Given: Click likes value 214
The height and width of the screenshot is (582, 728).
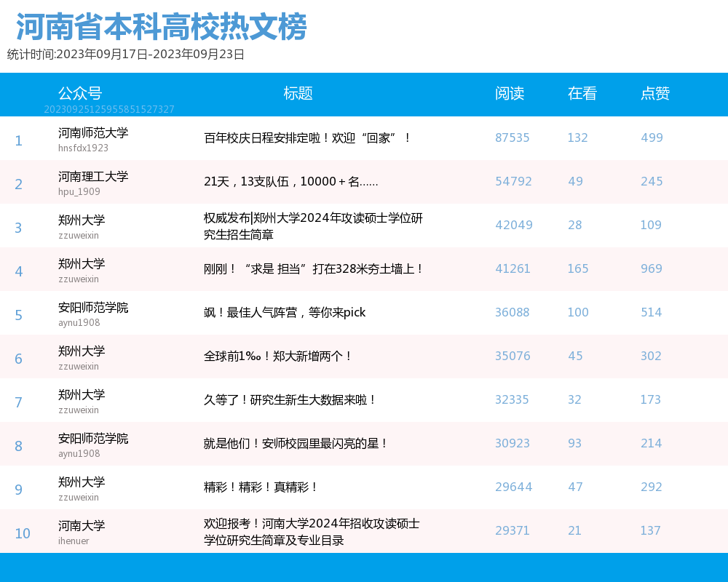Looking at the screenshot, I should [652, 443].
